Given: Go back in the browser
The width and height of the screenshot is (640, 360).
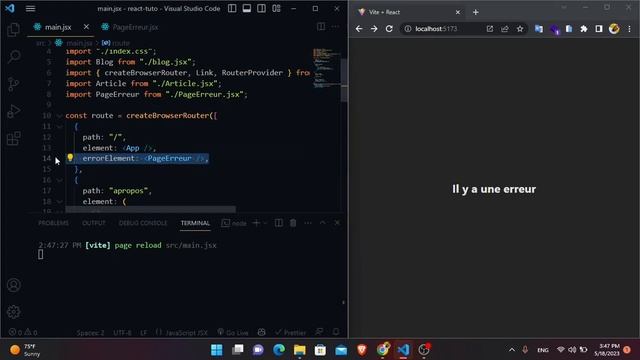Looking at the screenshot, I should pos(359,29).
